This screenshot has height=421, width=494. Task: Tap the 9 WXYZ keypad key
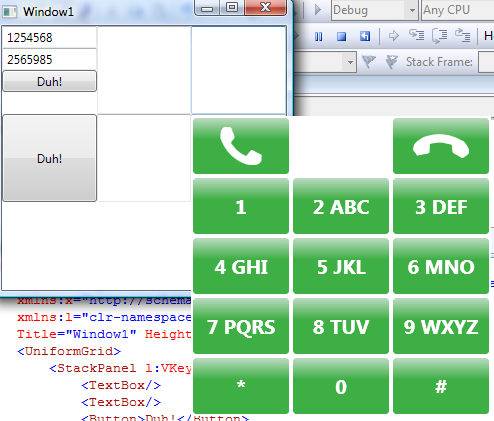coord(441,326)
